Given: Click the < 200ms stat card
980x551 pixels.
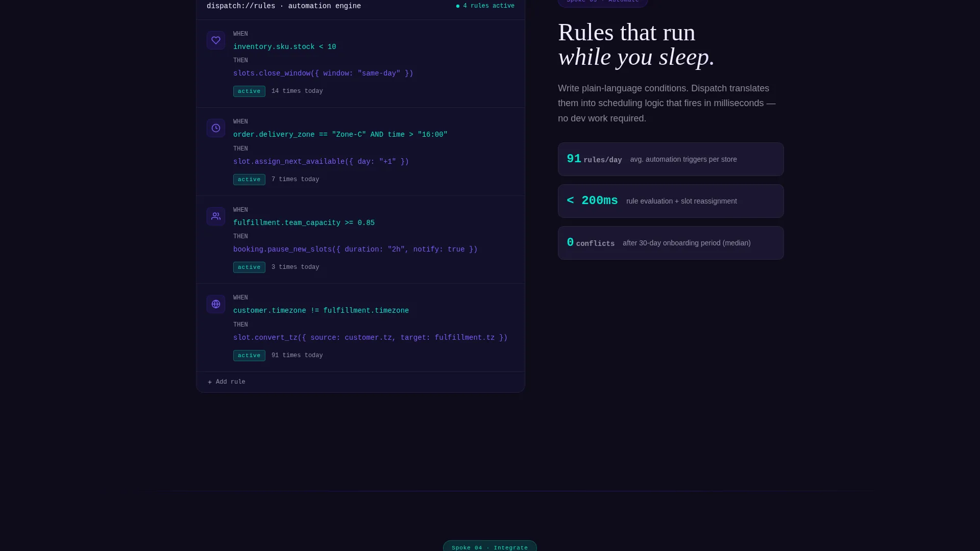Looking at the screenshot, I should (x=671, y=201).
